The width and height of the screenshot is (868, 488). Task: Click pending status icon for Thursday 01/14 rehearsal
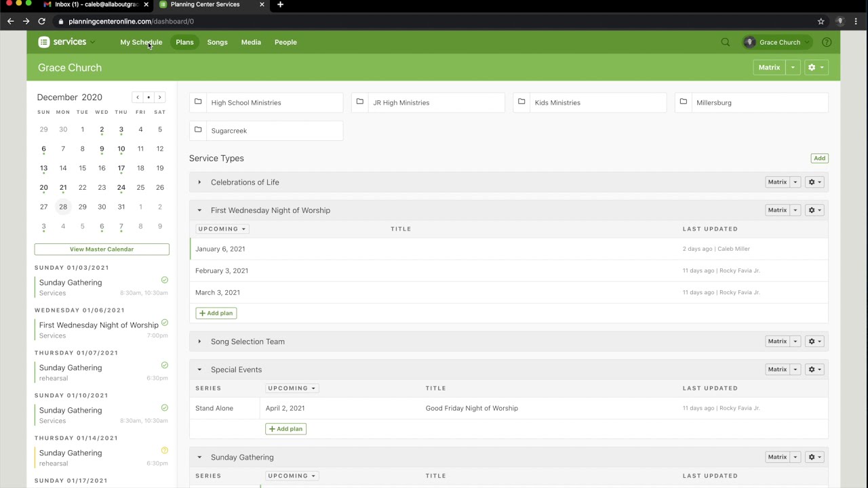pyautogui.click(x=164, y=451)
